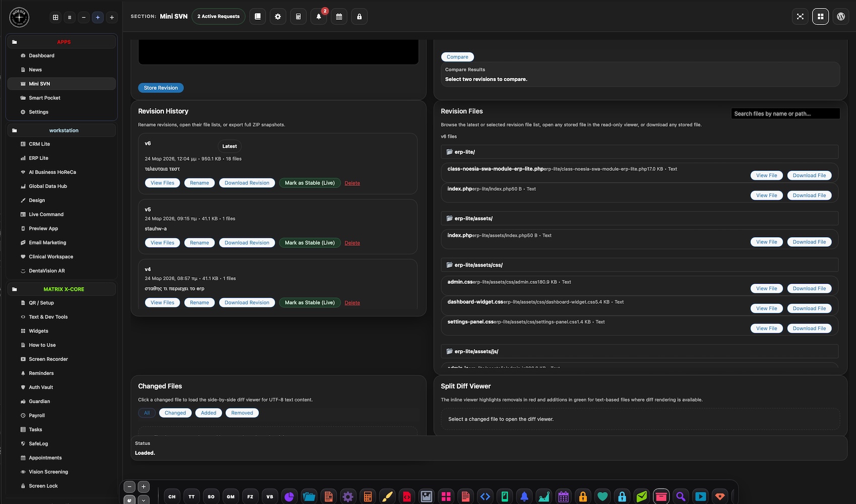Open Auth Vault from the sidebar
Screen dimensions: 856x504
pos(62,387)
